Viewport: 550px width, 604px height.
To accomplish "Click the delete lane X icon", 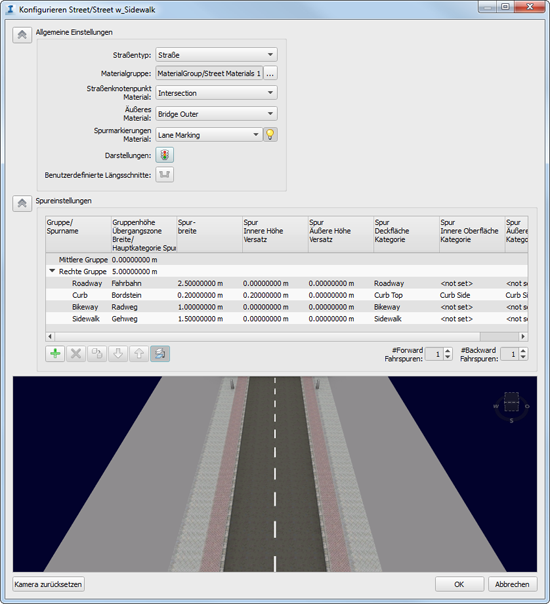I will (76, 354).
